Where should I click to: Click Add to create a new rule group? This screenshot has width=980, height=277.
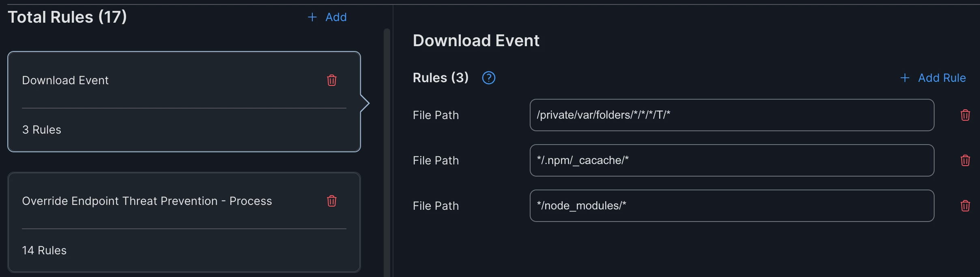coord(336,17)
